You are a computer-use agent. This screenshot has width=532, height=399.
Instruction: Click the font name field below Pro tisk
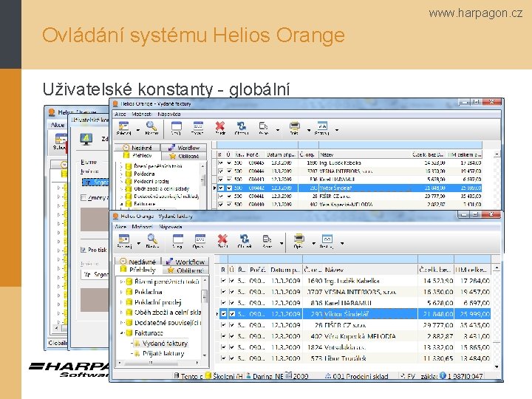click(95, 274)
